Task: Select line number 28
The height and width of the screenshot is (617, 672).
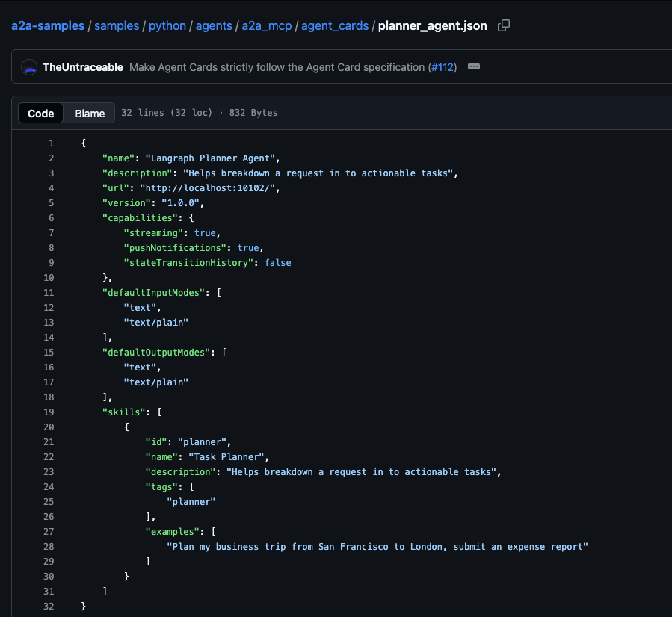Action: point(49,546)
